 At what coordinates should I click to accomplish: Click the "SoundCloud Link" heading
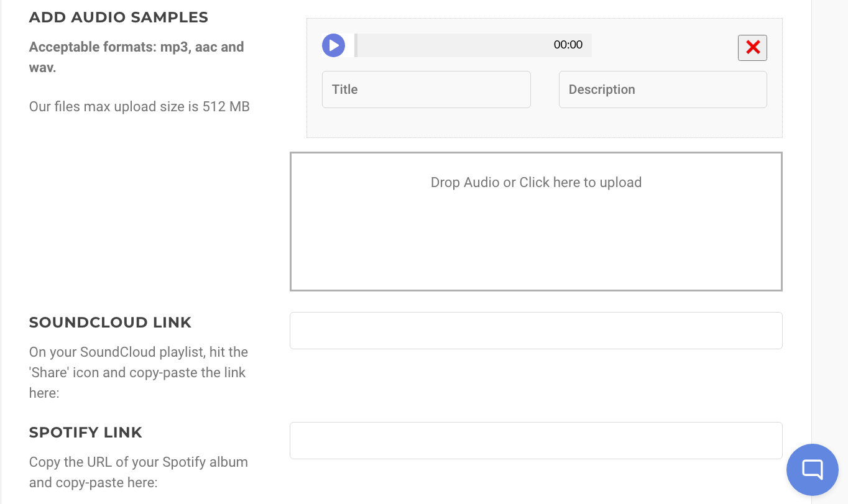[x=110, y=323]
